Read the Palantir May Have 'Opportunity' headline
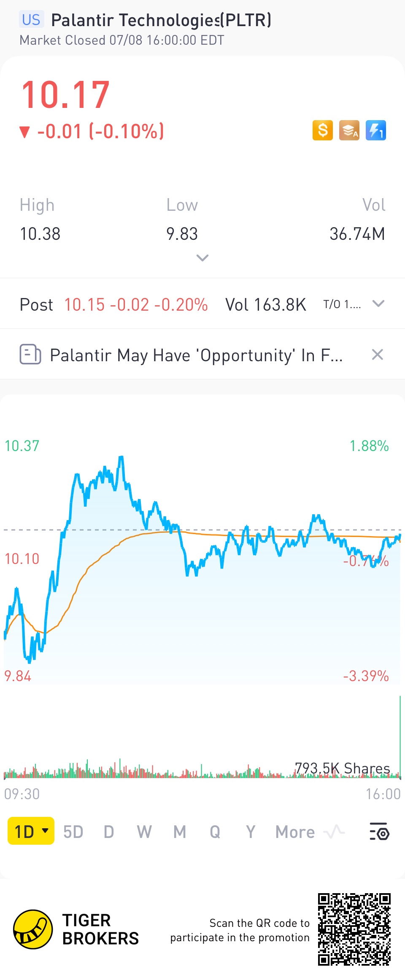 (196, 355)
